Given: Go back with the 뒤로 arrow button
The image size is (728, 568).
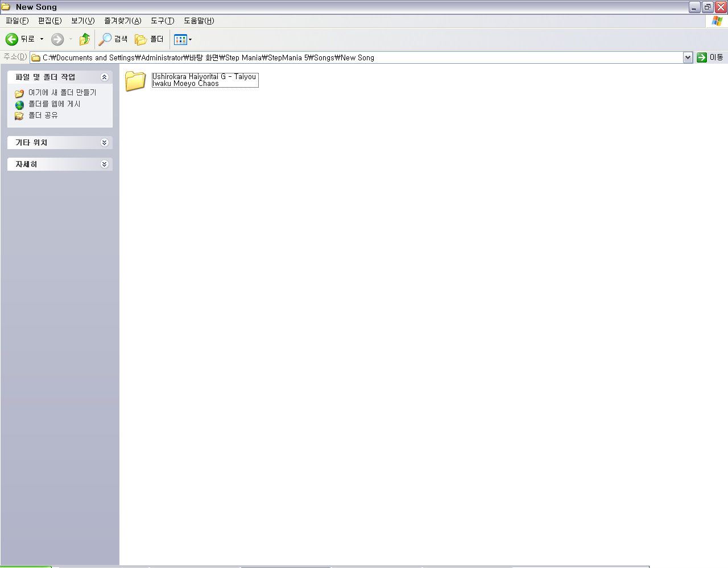Looking at the screenshot, I should [20, 39].
